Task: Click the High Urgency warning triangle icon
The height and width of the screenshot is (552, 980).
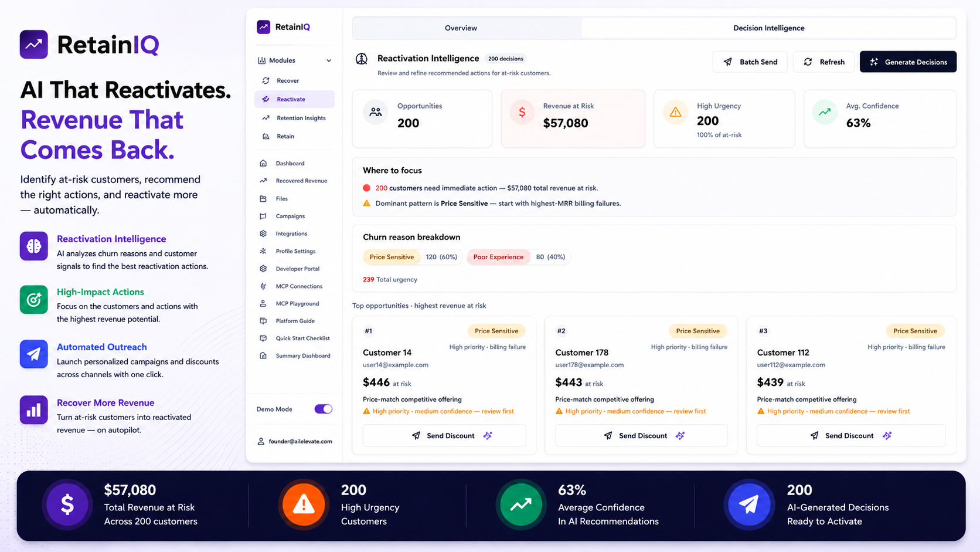Action: coord(675,111)
